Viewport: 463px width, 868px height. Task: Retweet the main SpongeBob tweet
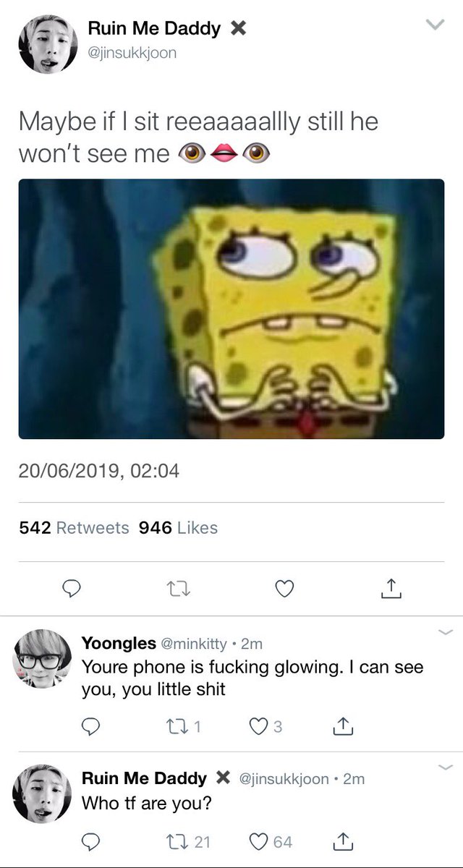(x=177, y=590)
